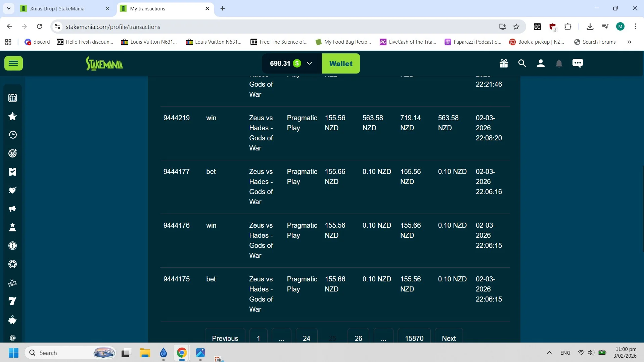Click the StakeMania logo
644x362 pixels.
point(104,63)
